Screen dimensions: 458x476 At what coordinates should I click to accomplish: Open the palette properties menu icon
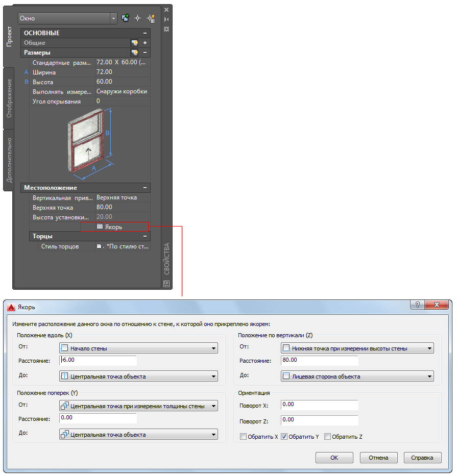(x=166, y=29)
